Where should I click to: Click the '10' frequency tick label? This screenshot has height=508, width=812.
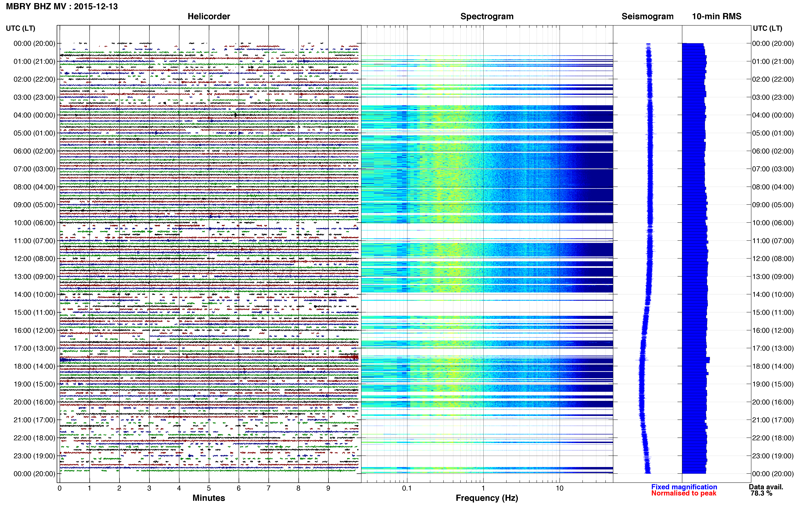coord(559,488)
